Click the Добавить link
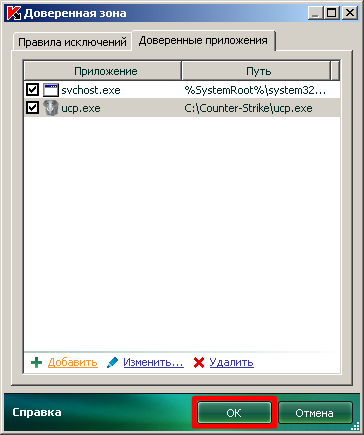This screenshot has height=435, width=364. tap(73, 362)
